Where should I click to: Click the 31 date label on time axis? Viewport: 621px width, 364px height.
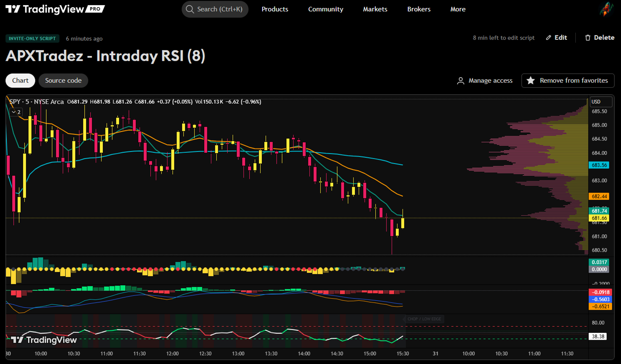435,353
